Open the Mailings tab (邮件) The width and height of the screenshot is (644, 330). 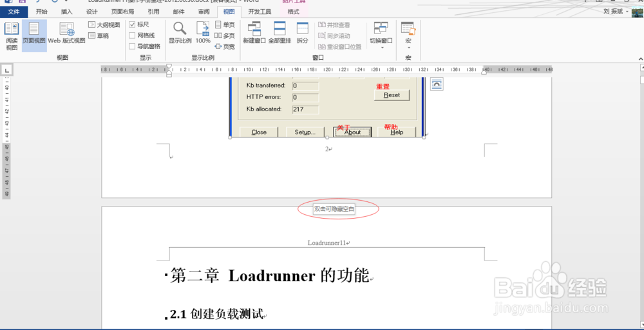(178, 12)
